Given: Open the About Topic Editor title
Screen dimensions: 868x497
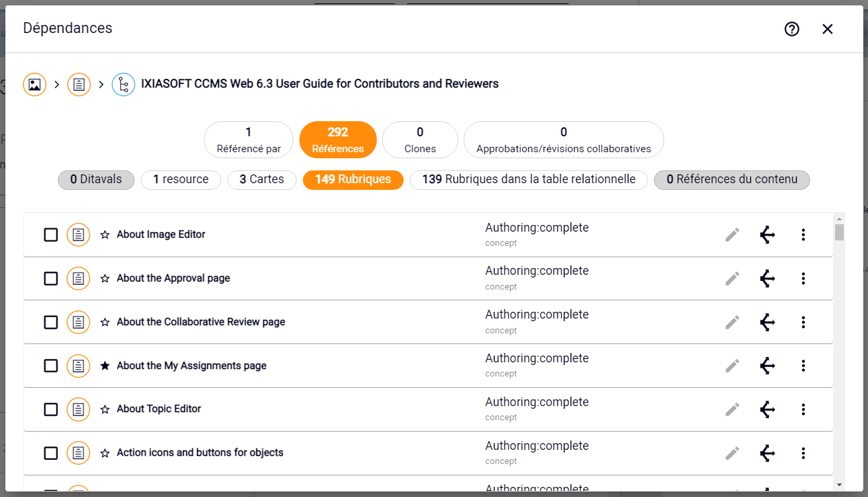Looking at the screenshot, I should pos(159,409).
